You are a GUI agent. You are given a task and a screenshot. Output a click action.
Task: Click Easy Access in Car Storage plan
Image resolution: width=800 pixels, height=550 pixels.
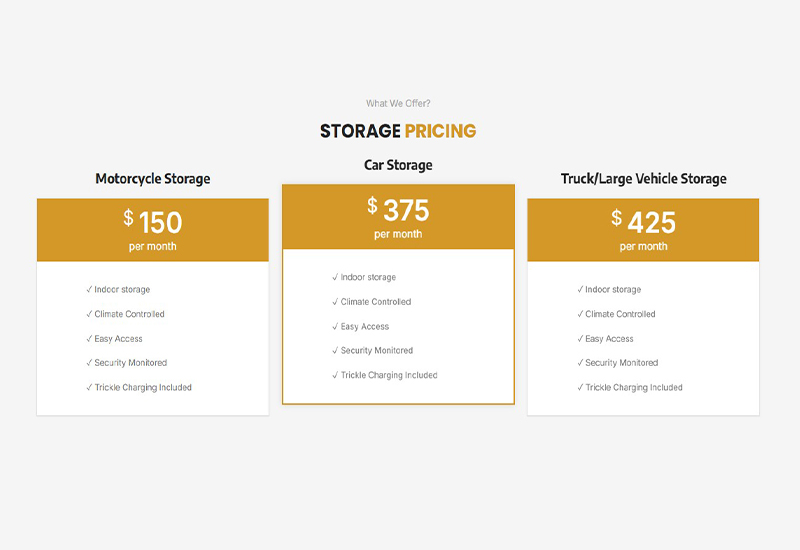click(364, 327)
